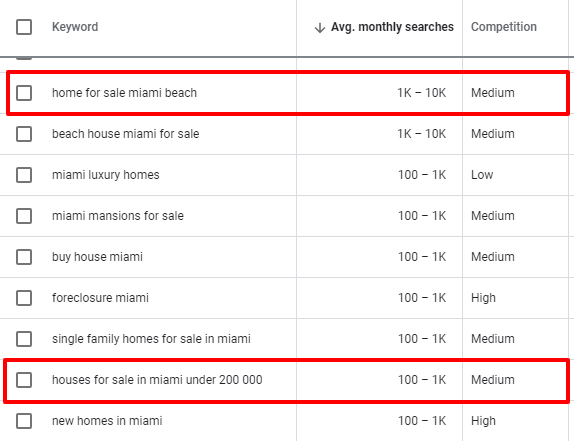574x441 pixels.
Task: Sort by Avg. monthly searches header
Action: (392, 27)
